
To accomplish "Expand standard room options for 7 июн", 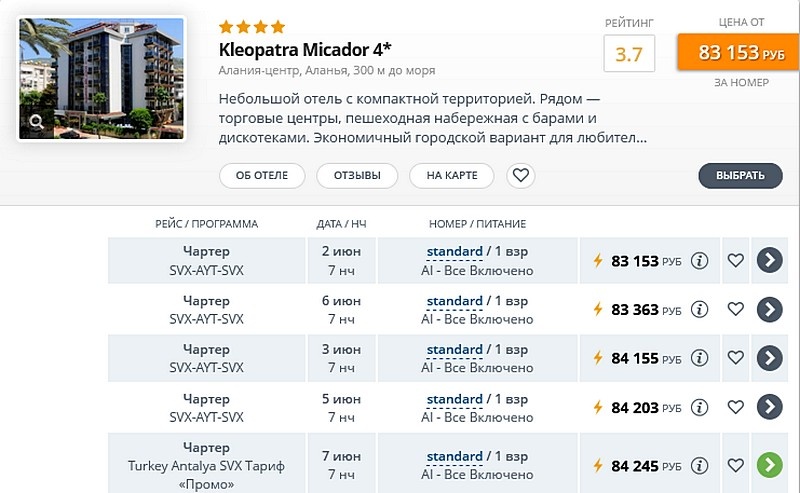I will point(454,456).
